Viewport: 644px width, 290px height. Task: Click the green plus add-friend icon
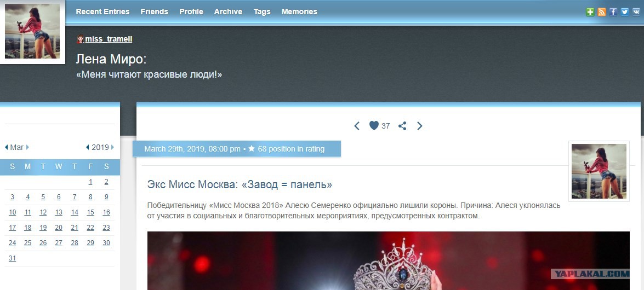(590, 12)
